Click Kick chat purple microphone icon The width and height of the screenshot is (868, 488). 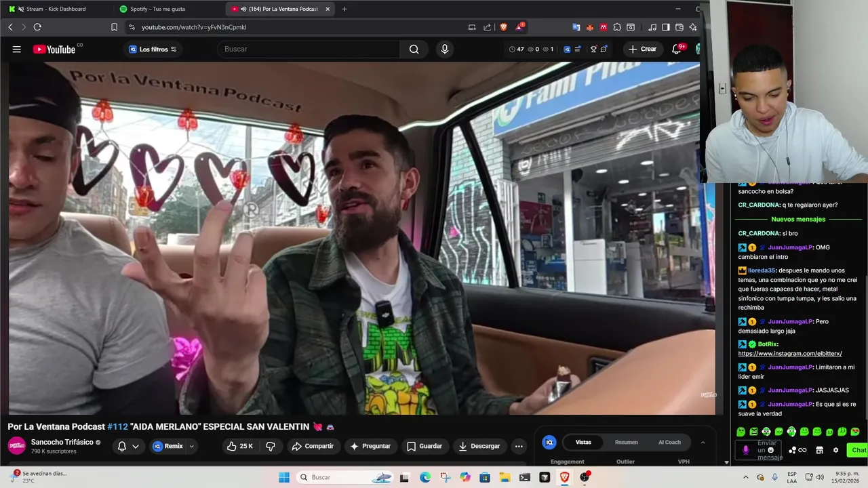(x=746, y=450)
